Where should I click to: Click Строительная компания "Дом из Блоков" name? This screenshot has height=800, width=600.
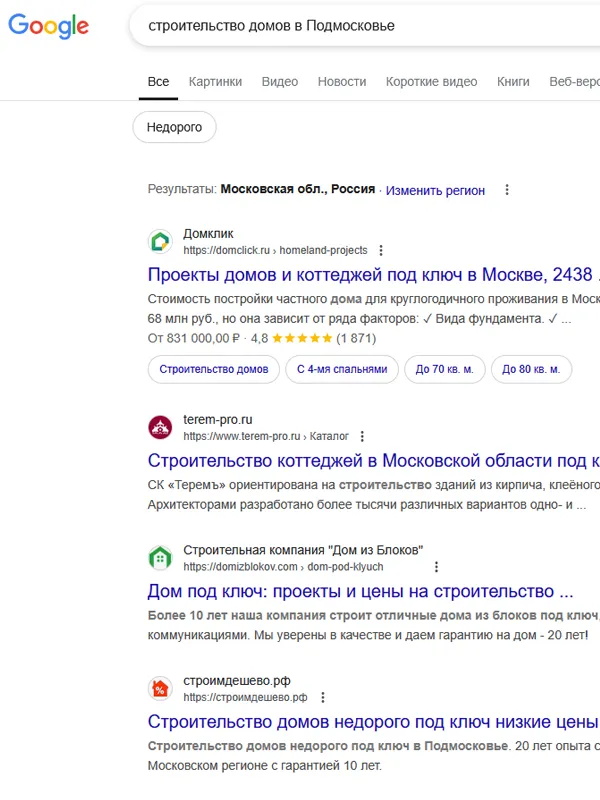(x=303, y=550)
